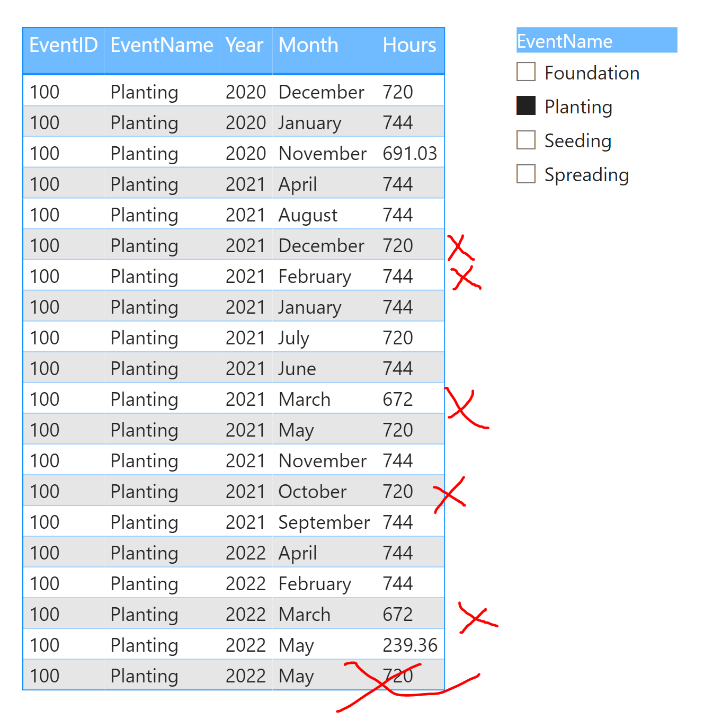Click the 2021 August month cell
The image size is (704, 728).
pyautogui.click(x=308, y=215)
